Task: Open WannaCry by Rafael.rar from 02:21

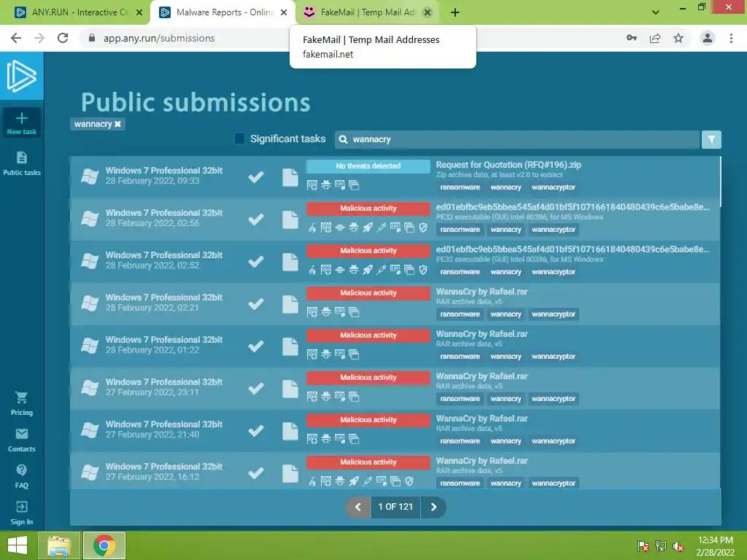Action: click(481, 292)
